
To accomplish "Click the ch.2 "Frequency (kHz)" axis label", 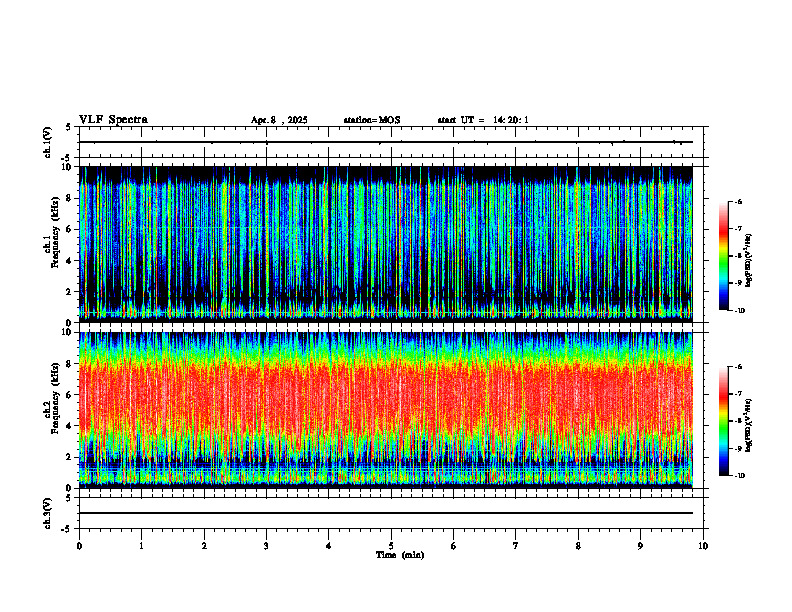I will (x=53, y=398).
